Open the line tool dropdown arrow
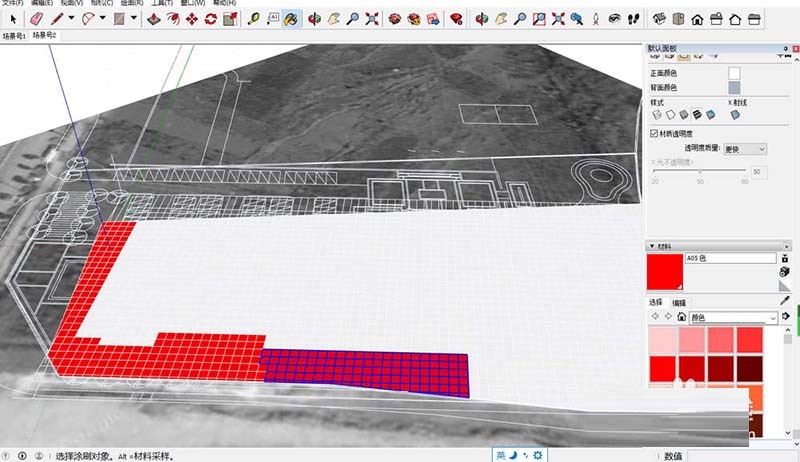This screenshot has height=462, width=800. pyautogui.click(x=71, y=18)
